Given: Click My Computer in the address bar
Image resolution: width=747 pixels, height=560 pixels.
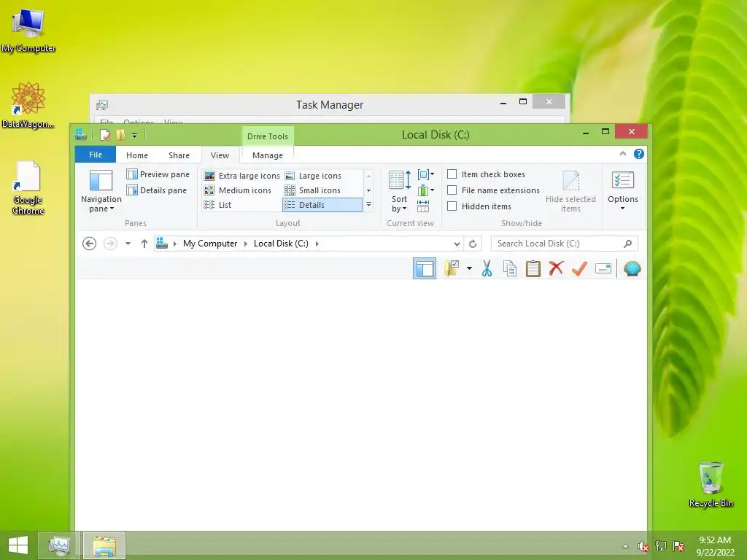Looking at the screenshot, I should [210, 244].
